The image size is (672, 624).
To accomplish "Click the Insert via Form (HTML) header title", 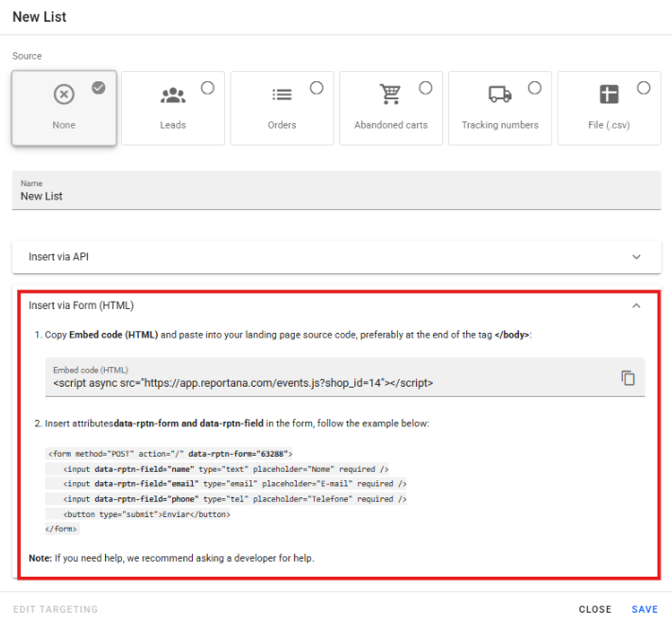I will pyautogui.click(x=81, y=305).
